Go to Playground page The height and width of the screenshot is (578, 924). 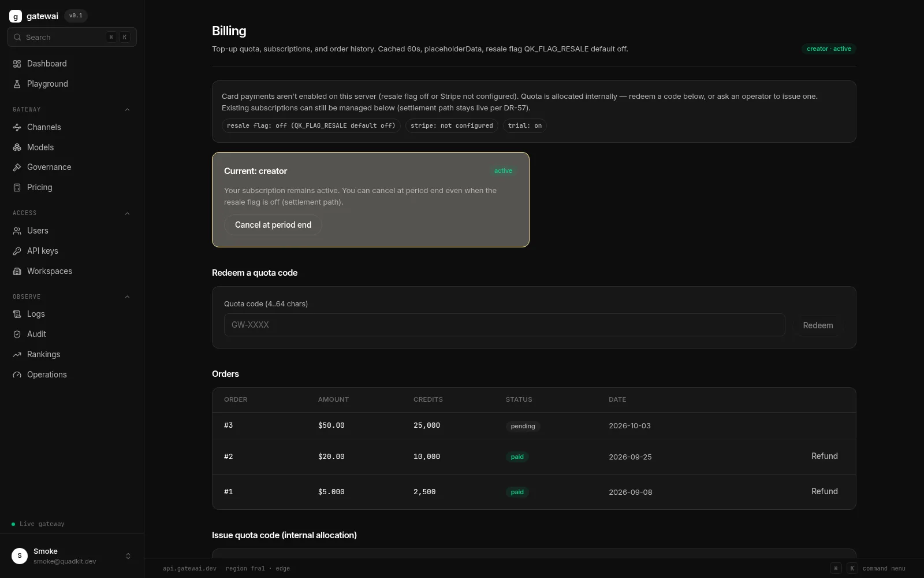(72, 84)
